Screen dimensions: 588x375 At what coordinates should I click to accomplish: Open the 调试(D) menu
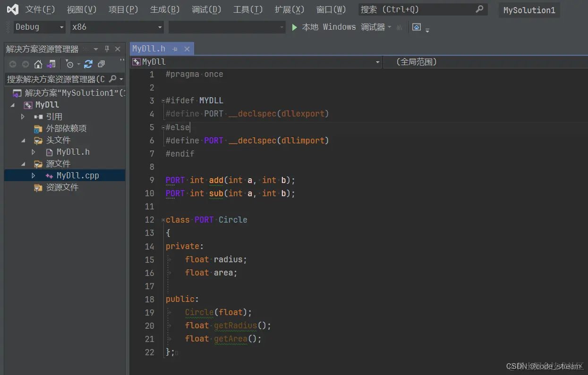[x=206, y=9]
